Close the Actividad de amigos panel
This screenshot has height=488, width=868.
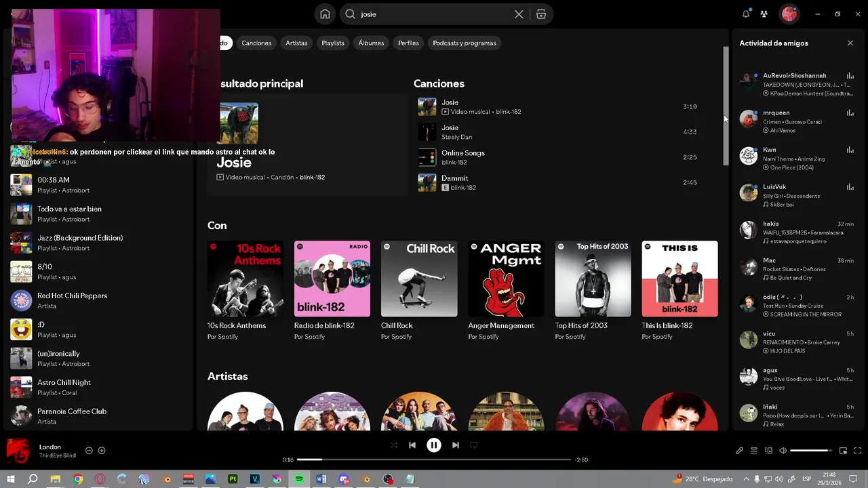850,43
